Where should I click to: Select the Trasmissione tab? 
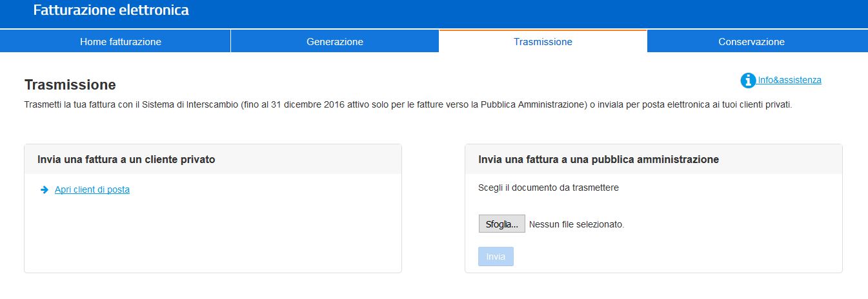click(x=543, y=42)
